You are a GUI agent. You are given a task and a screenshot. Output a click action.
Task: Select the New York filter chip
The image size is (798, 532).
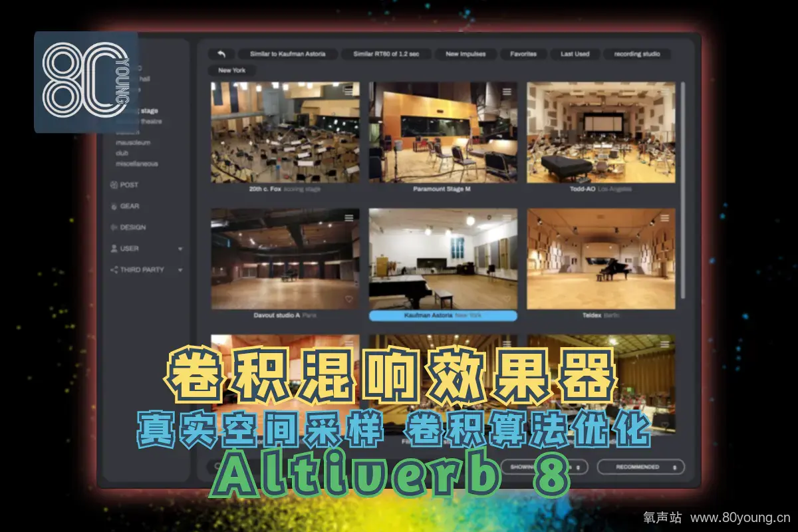[x=232, y=70]
